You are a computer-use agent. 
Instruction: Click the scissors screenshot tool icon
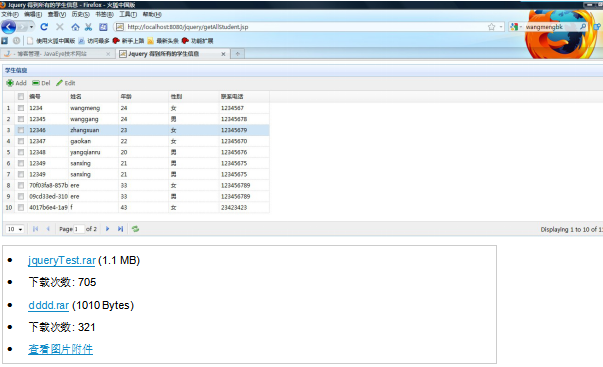click(x=88, y=27)
